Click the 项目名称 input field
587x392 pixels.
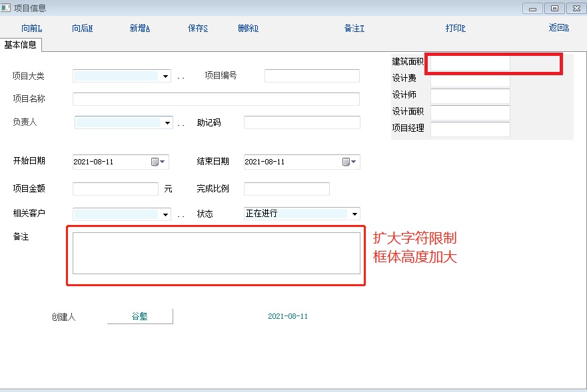216,99
